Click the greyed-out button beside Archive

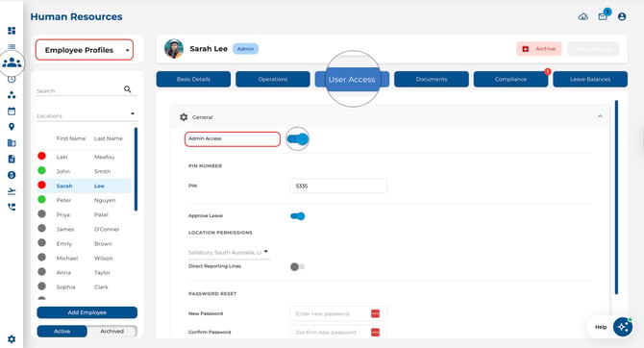click(593, 49)
